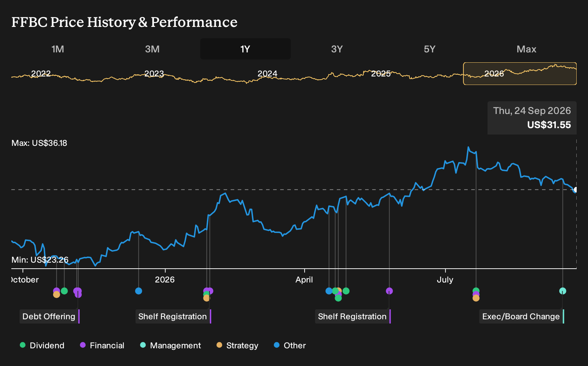Switch to the 1M time range tab

[58, 49]
